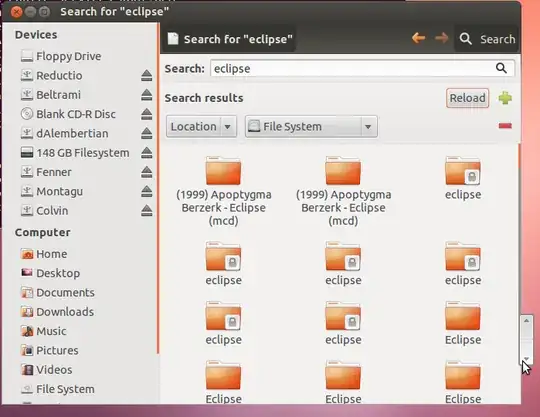
Task: Open Pictures in sidebar
Action: tap(50, 351)
